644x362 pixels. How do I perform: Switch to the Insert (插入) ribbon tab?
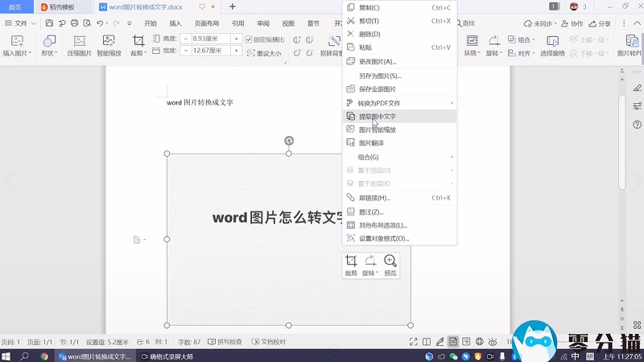(175, 23)
